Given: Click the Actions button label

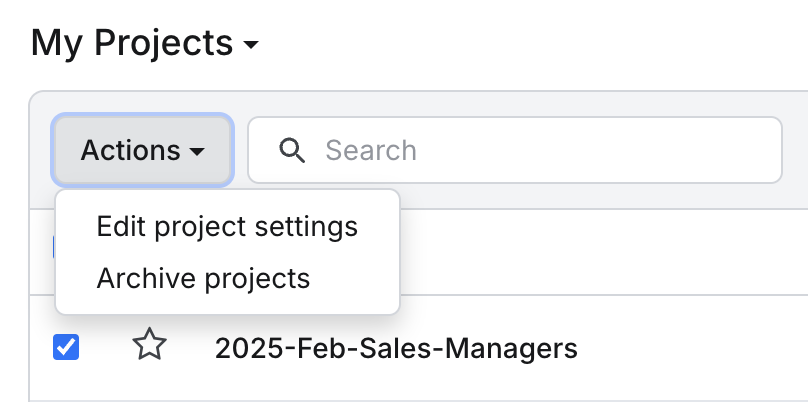Looking at the screenshot, I should click(x=130, y=150).
